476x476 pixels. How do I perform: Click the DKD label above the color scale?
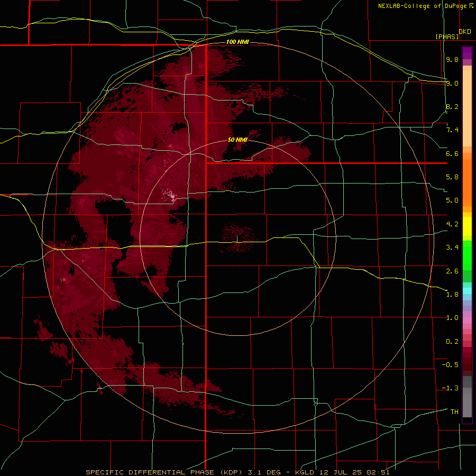tap(465, 32)
